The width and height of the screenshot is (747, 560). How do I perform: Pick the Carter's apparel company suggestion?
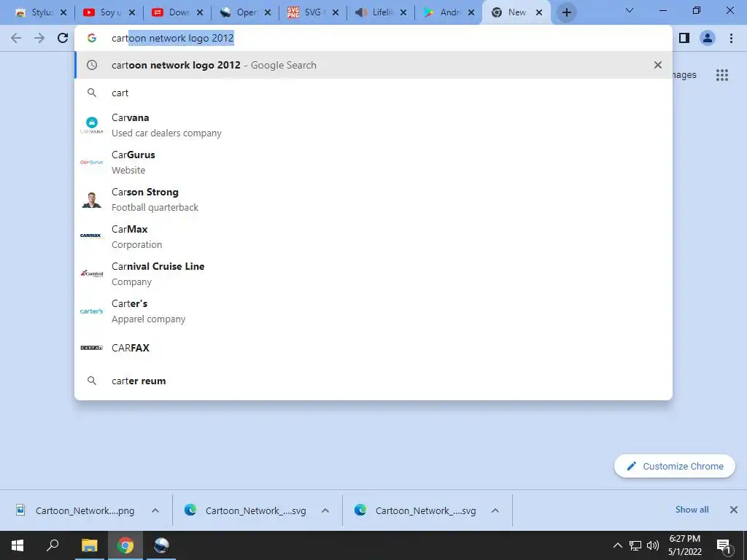point(373,311)
